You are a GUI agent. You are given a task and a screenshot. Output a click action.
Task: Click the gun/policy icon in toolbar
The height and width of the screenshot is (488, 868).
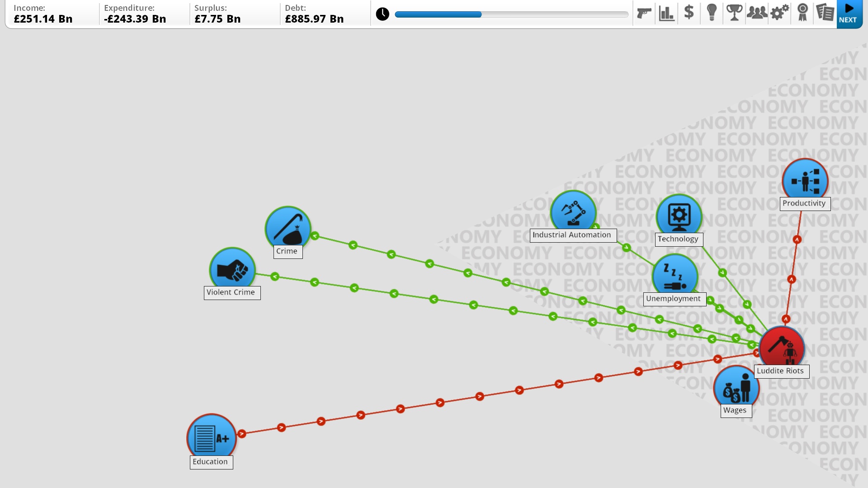644,13
